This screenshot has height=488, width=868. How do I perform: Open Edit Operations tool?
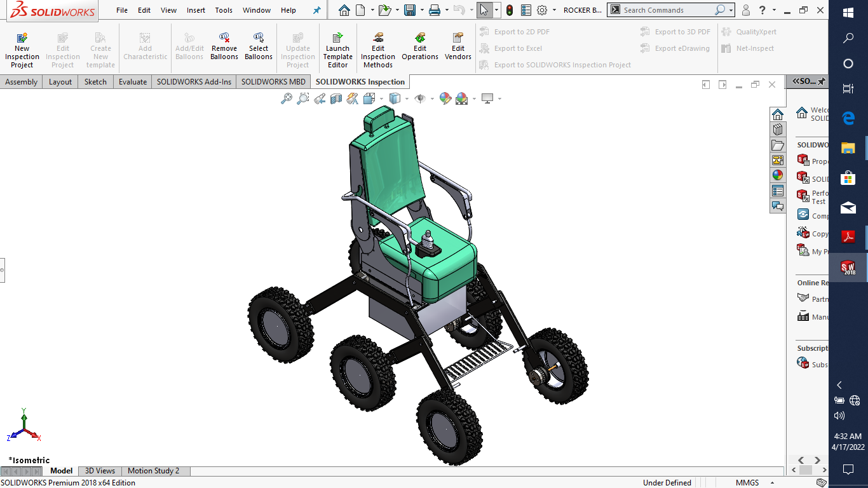[420, 47]
